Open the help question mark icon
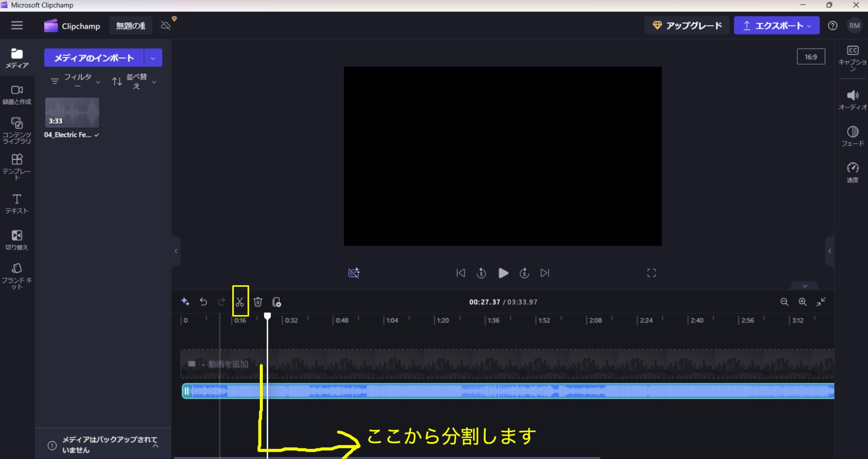The width and height of the screenshot is (868, 459). pos(832,25)
